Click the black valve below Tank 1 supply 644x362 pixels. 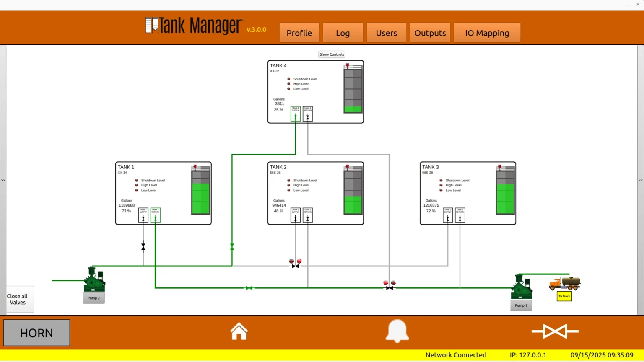point(143,247)
